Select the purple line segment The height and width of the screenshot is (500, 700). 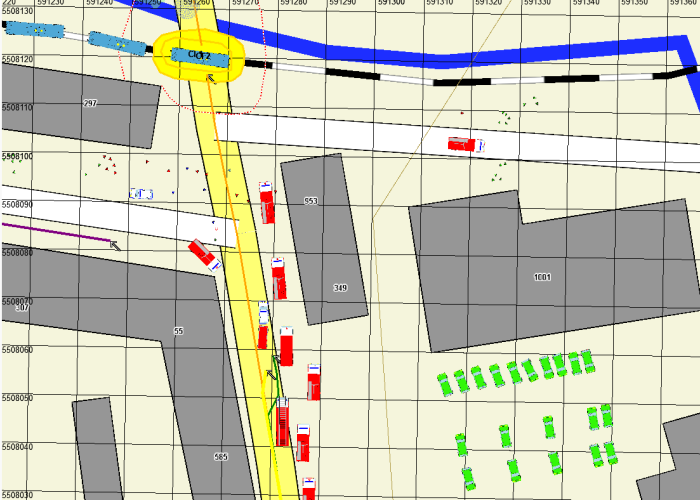56,232
